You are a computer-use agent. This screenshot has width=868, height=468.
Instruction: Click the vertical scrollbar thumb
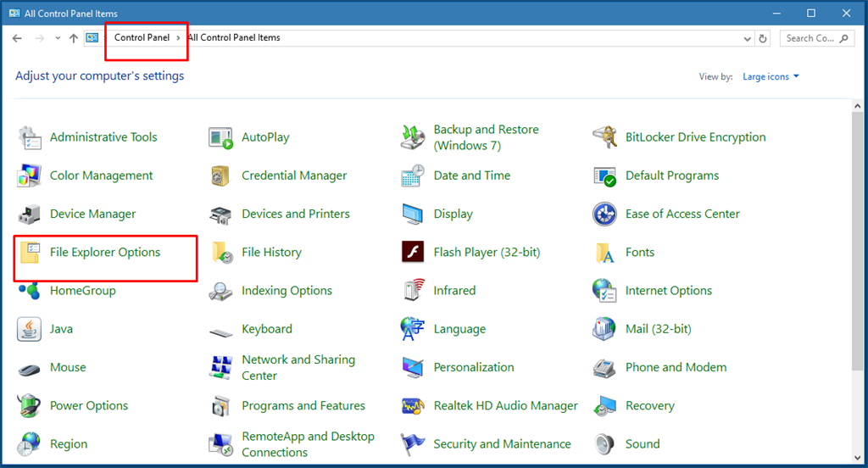(x=858, y=241)
